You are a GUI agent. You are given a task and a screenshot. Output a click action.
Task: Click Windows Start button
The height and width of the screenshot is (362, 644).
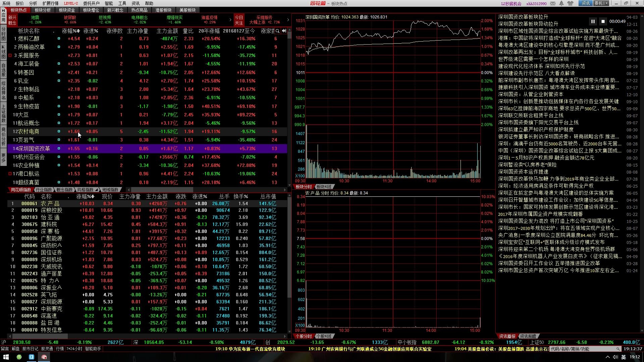(x=6, y=357)
